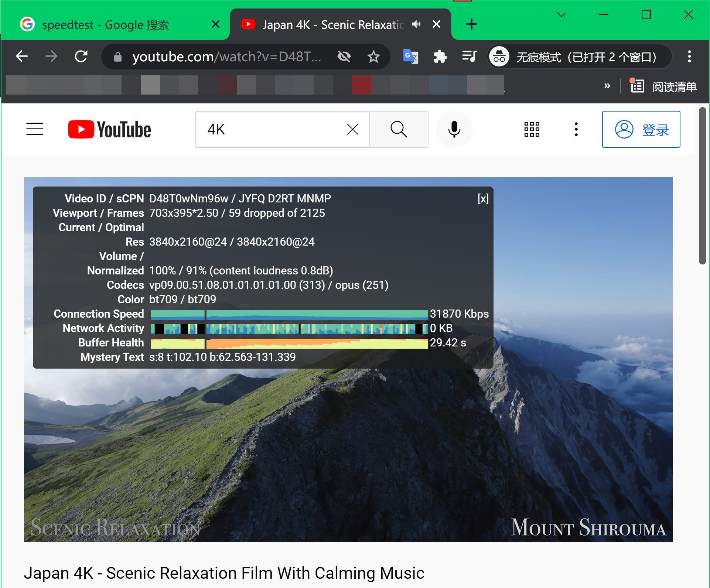Open the Extensions puzzle icon
Screen dimensions: 710x588
[x=440, y=57]
